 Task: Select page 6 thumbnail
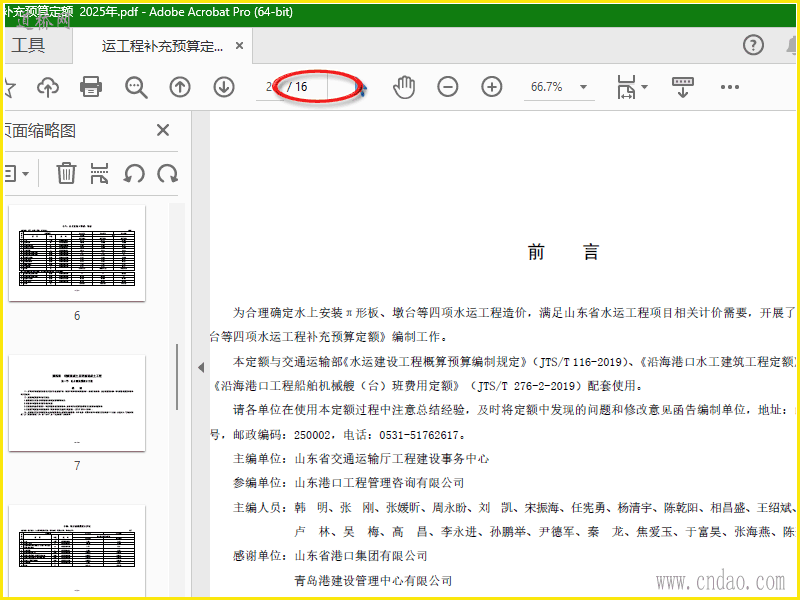pyautogui.click(x=77, y=253)
